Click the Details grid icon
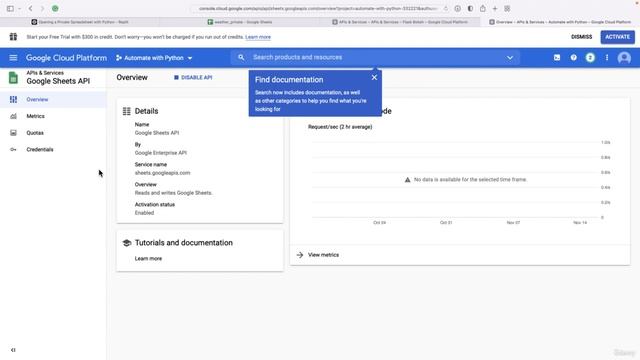The width and height of the screenshot is (640, 360). pyautogui.click(x=127, y=111)
